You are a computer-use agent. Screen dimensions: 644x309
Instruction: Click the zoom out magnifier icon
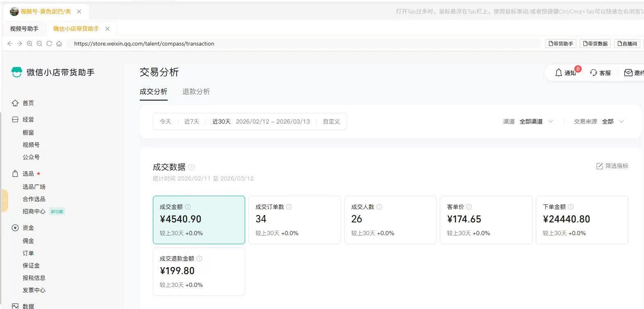(39, 43)
